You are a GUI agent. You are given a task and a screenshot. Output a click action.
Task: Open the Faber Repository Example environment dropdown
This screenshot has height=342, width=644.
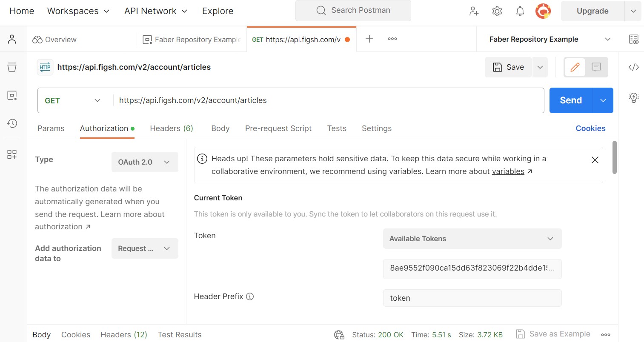coord(550,39)
